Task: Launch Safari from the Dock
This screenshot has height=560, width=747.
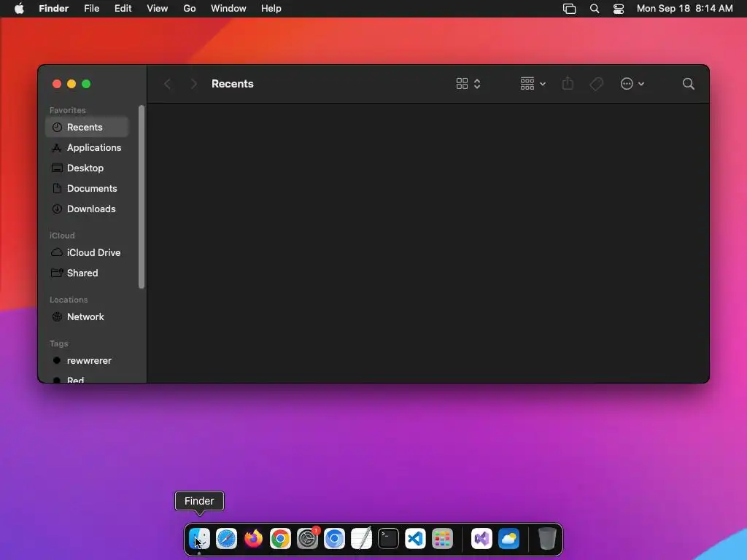Action: 226,539
